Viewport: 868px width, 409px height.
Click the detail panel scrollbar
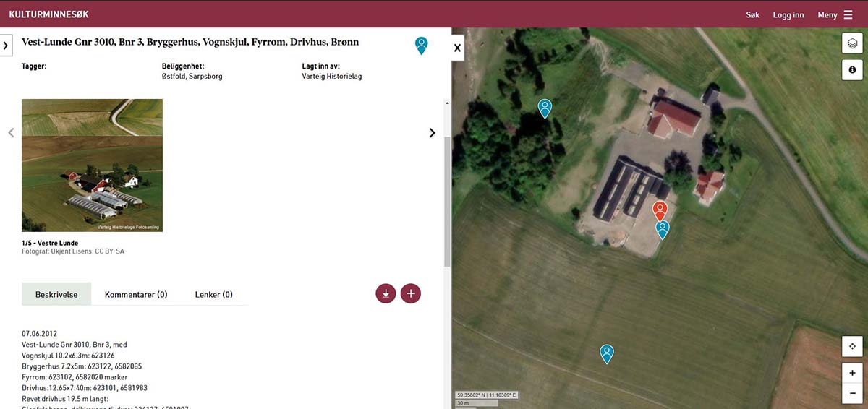pos(447,201)
